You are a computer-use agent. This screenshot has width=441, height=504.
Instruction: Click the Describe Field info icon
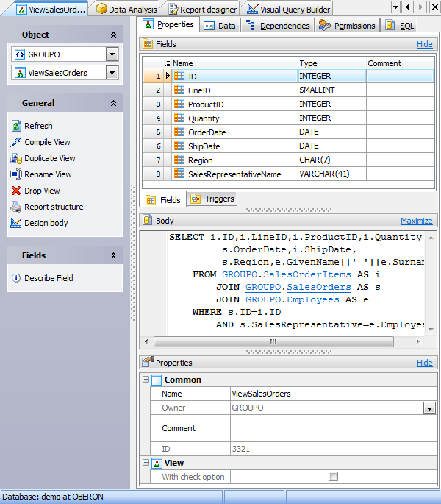[16, 278]
